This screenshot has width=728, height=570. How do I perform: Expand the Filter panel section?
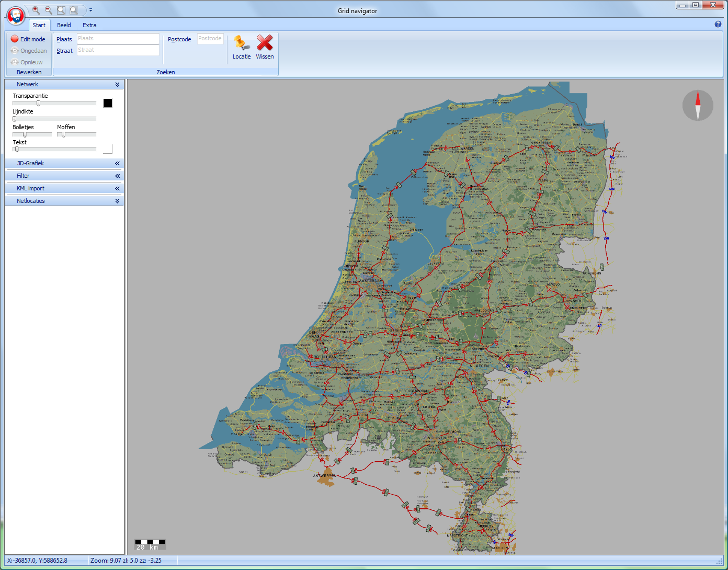(x=117, y=176)
